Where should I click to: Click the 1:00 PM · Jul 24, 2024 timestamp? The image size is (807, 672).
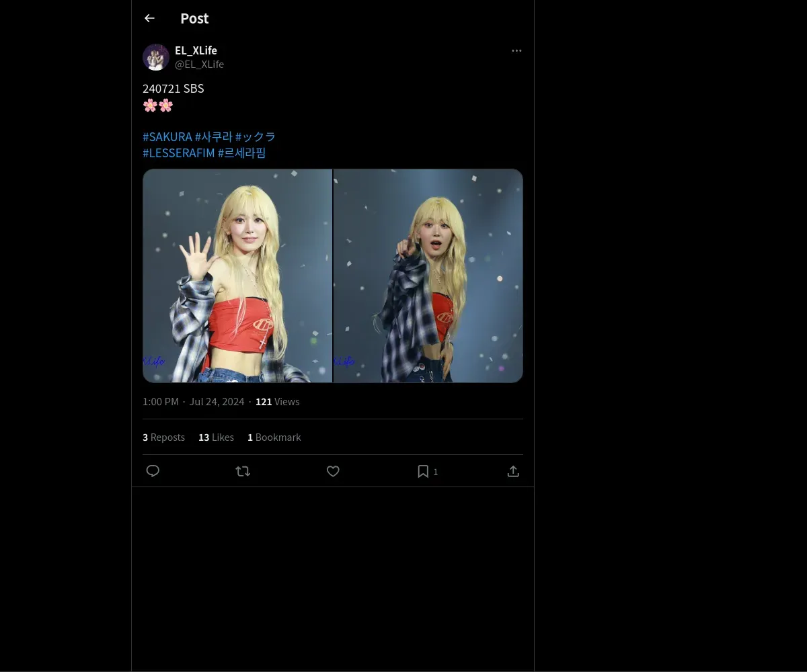click(193, 401)
